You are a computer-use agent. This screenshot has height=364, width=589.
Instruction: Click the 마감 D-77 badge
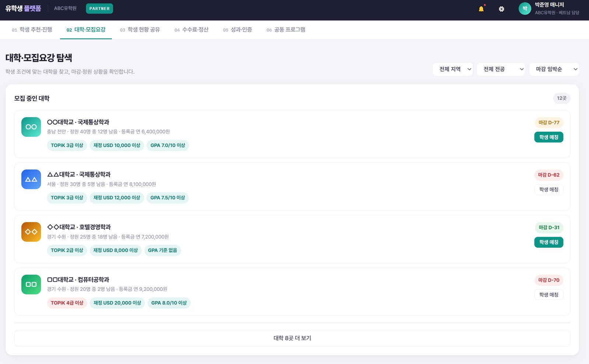pos(549,122)
